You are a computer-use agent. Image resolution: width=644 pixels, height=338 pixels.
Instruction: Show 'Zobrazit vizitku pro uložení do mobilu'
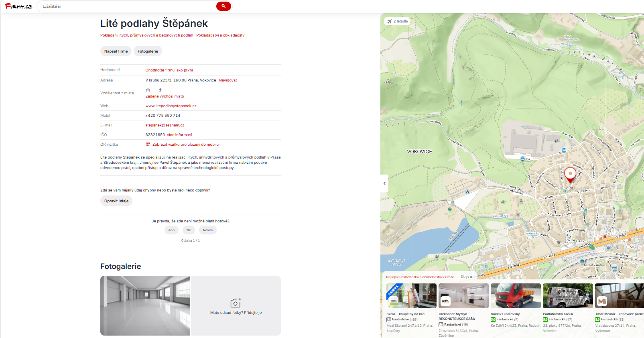click(x=185, y=145)
